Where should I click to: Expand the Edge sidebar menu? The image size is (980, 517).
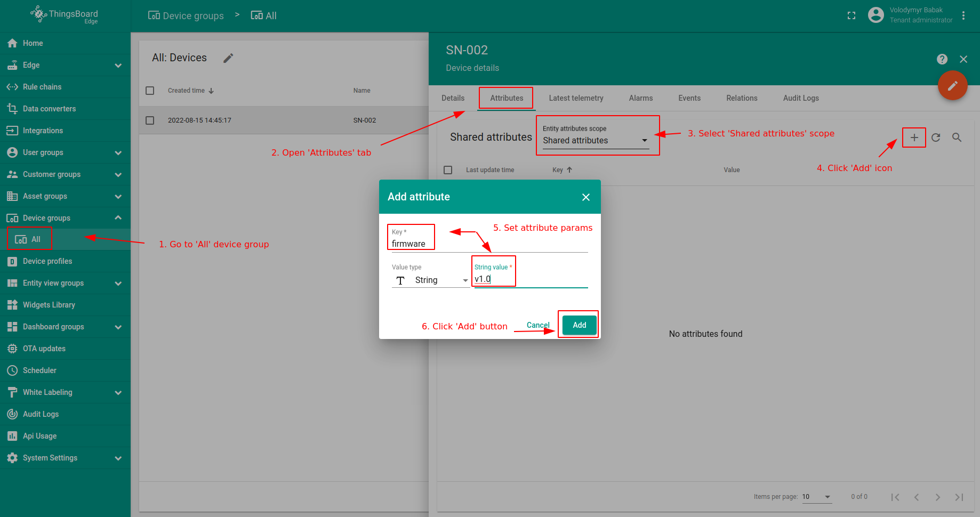pyautogui.click(x=118, y=65)
